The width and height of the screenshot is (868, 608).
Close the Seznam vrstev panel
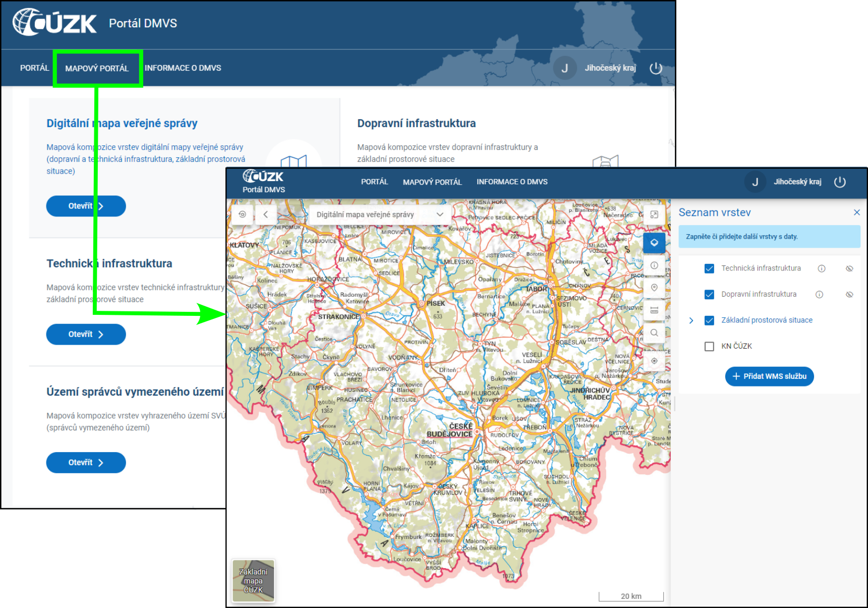click(x=856, y=212)
